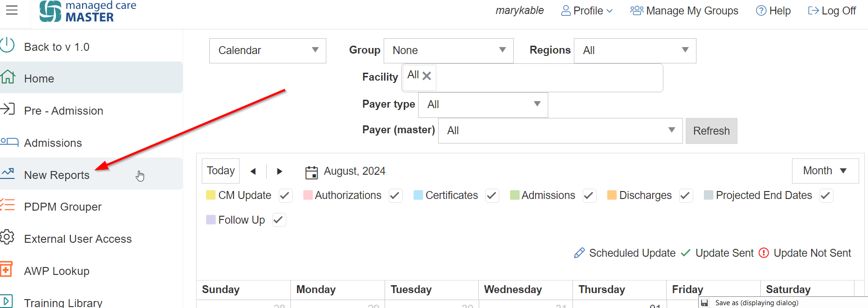The height and width of the screenshot is (308, 868).
Task: Click the Admissions bed icon
Action: coord(9,141)
